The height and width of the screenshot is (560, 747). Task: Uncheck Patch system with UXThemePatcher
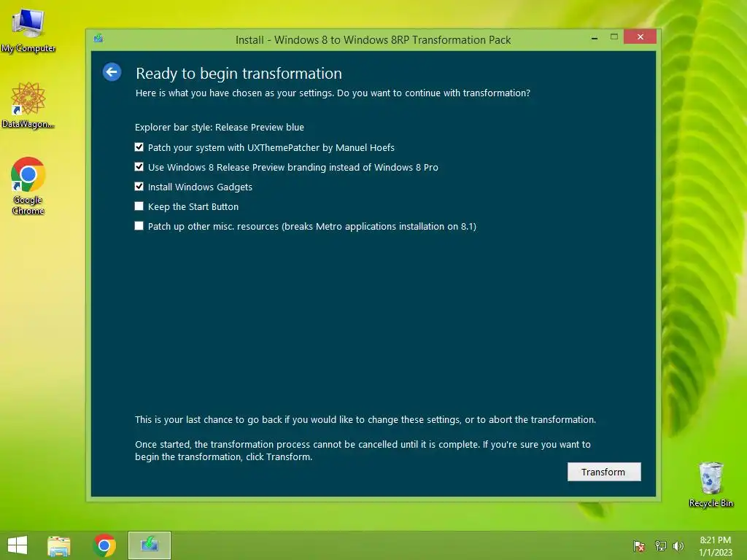(139, 147)
